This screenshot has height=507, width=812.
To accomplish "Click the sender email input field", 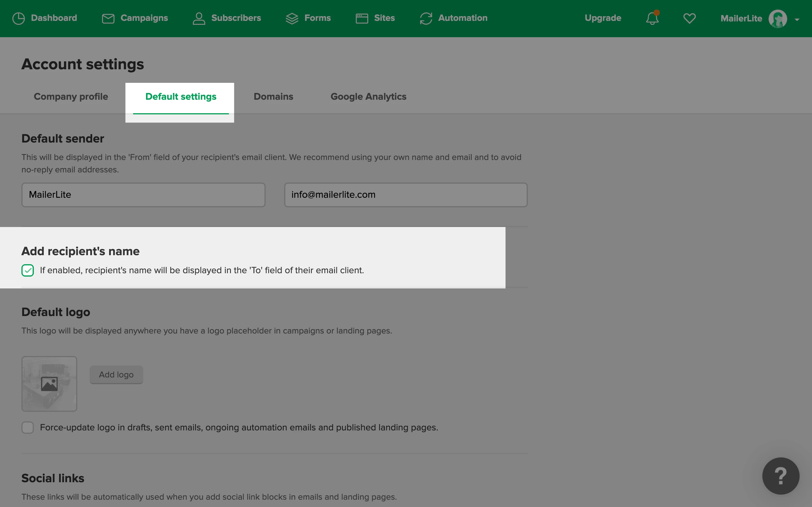I will 406,195.
